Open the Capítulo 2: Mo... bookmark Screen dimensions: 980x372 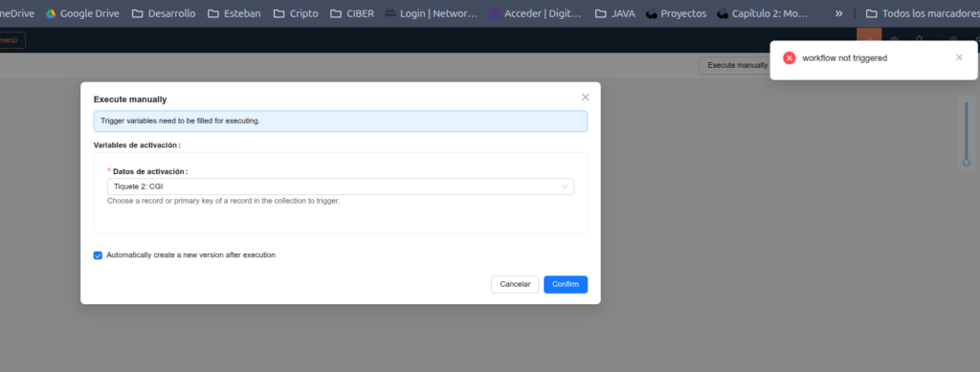[x=764, y=13]
